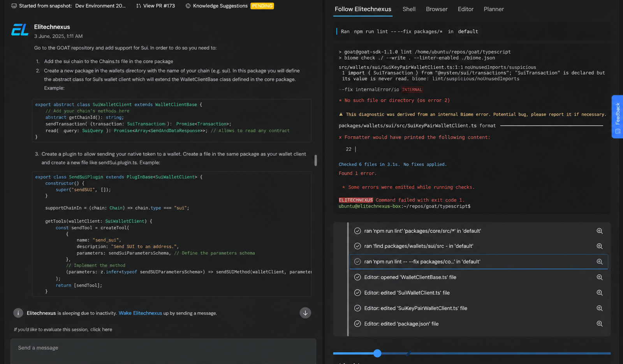This screenshot has width=623, height=364.
Task: Open the Planner tab
Action: click(494, 9)
